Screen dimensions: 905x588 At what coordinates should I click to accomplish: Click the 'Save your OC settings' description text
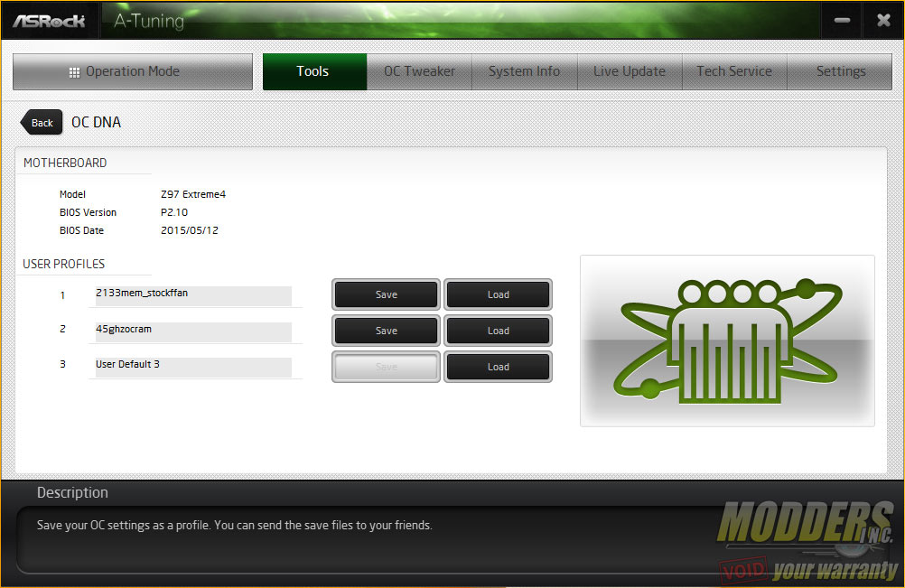pyautogui.click(x=234, y=525)
